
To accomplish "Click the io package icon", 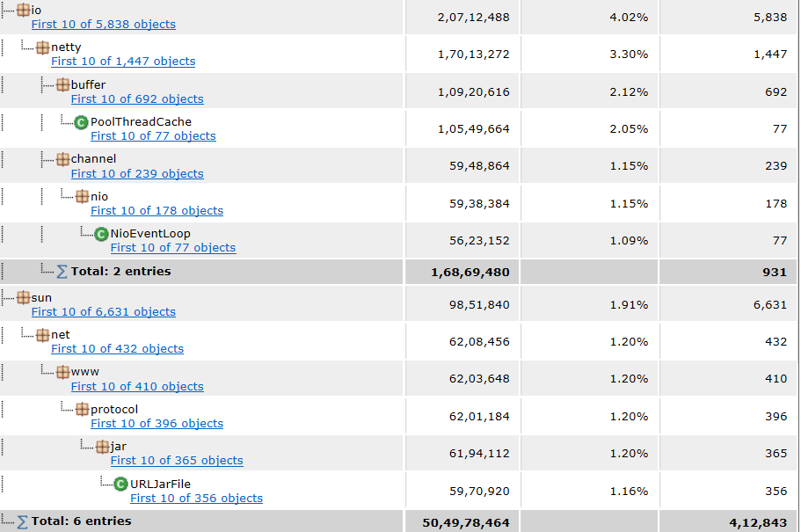I will (x=24, y=10).
